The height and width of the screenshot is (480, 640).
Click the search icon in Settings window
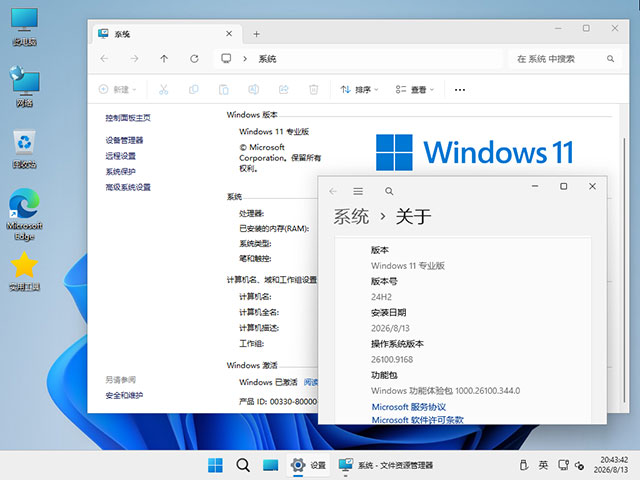[x=389, y=191]
